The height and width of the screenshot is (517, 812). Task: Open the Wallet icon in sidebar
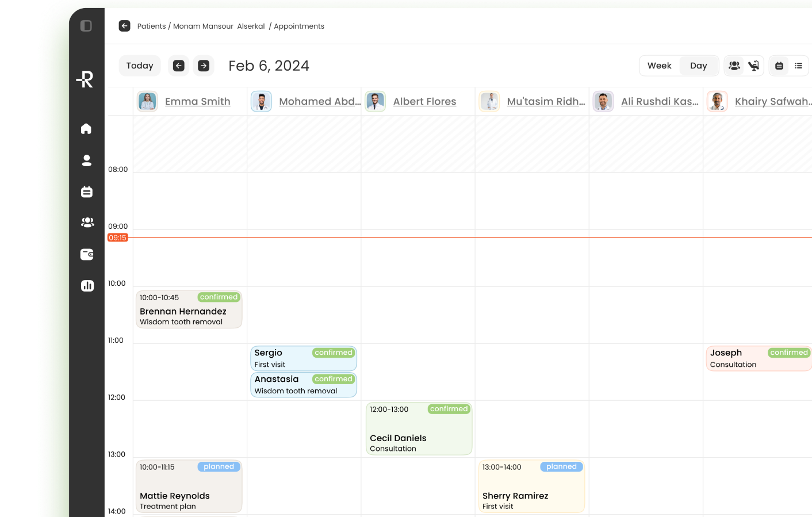tap(87, 255)
